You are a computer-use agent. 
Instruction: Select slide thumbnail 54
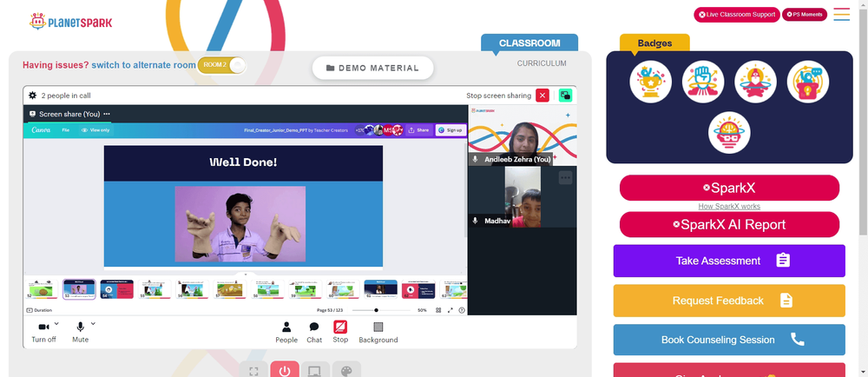pos(117,289)
